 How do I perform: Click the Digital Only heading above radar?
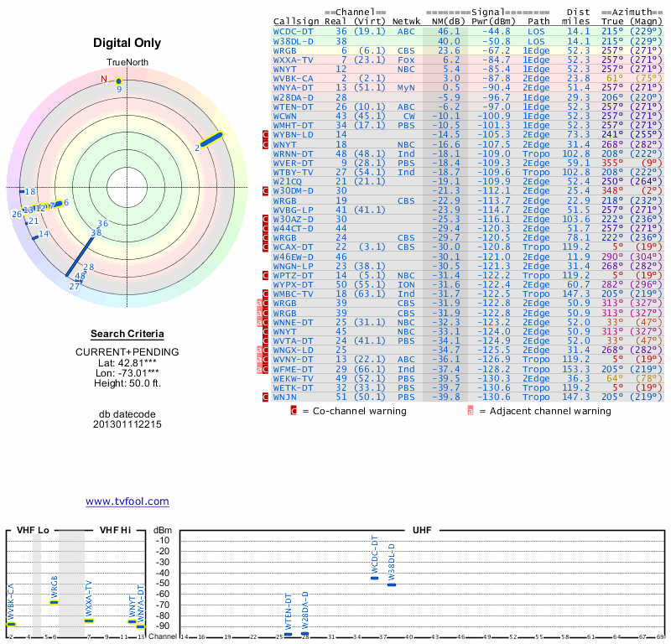[127, 44]
